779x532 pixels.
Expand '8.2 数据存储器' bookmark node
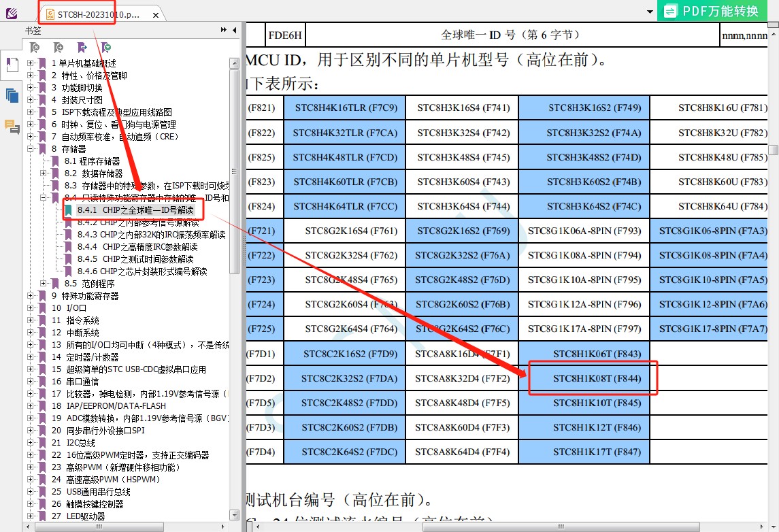click(x=44, y=173)
